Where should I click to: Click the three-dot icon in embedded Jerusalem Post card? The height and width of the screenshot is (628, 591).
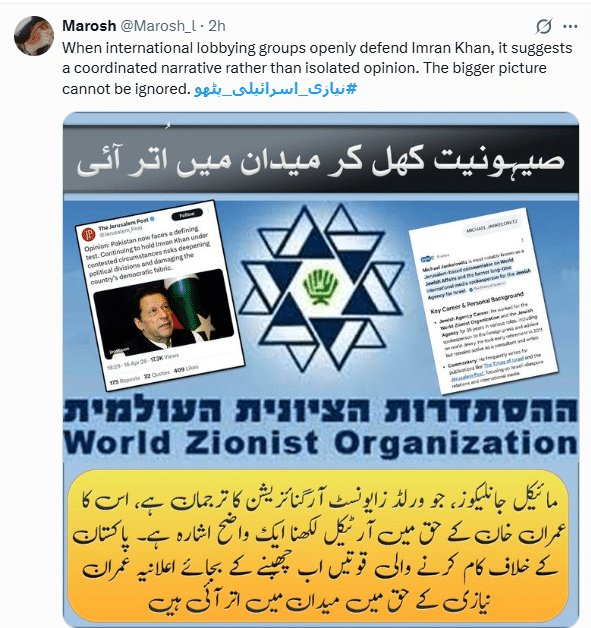coord(208,211)
